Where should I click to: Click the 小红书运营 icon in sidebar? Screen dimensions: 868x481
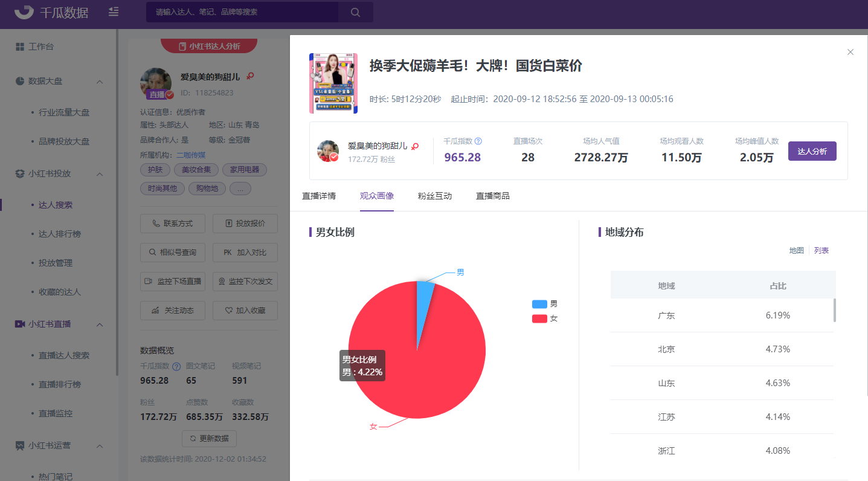[x=20, y=446]
